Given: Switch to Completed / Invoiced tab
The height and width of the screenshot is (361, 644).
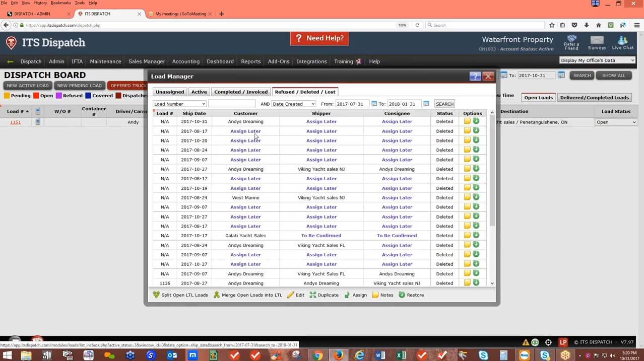Looking at the screenshot, I should pos(241,92).
